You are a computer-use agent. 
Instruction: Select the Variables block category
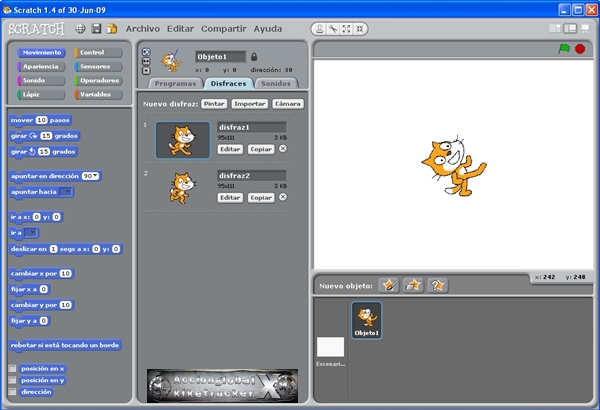coord(98,94)
